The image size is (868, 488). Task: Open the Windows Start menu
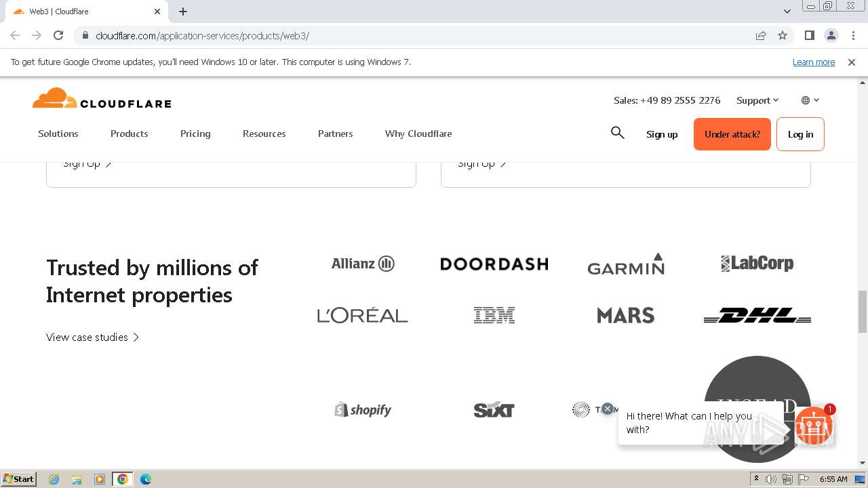click(18, 479)
